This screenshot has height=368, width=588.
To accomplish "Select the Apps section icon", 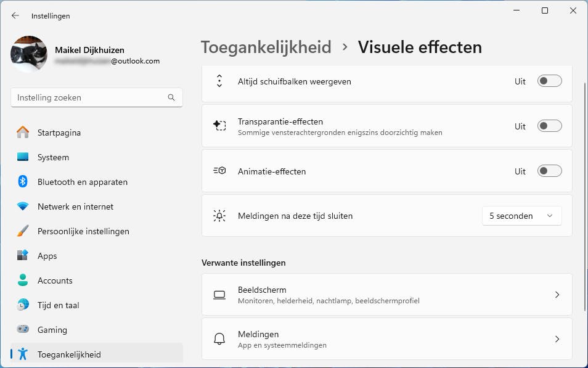I will [x=23, y=256].
